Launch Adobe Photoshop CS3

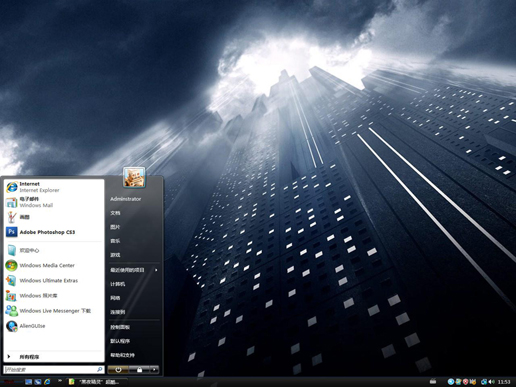pos(54,232)
